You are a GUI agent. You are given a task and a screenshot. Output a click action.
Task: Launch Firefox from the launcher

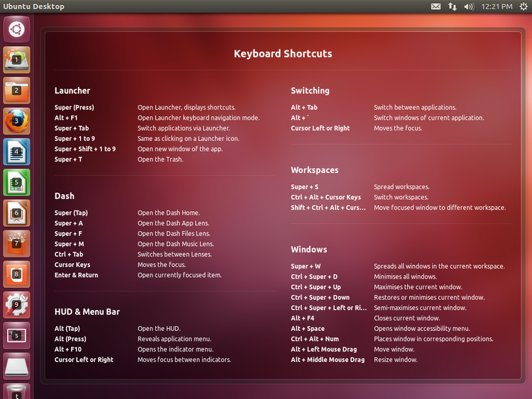point(16,121)
